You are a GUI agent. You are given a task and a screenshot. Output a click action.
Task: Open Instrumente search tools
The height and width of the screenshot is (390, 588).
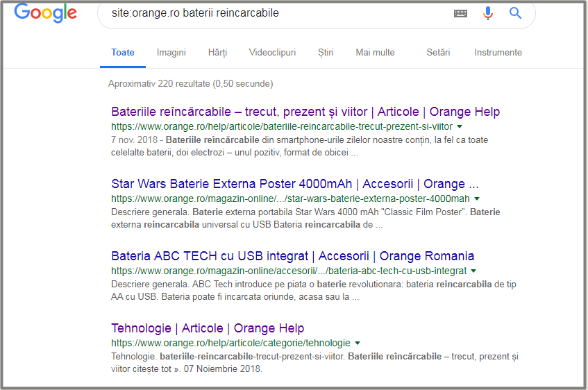(498, 53)
